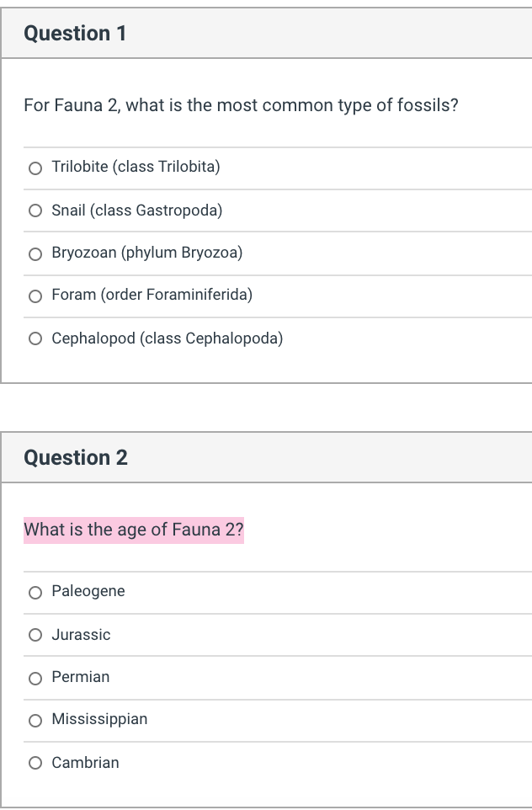Pick the Permian radio button
Screen dimensions: 532x810
35,678
